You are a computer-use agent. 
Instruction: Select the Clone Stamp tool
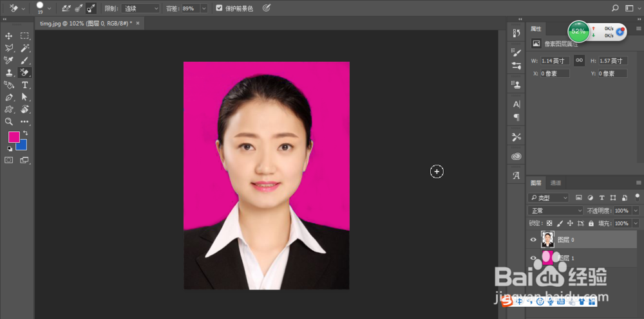click(x=8, y=73)
